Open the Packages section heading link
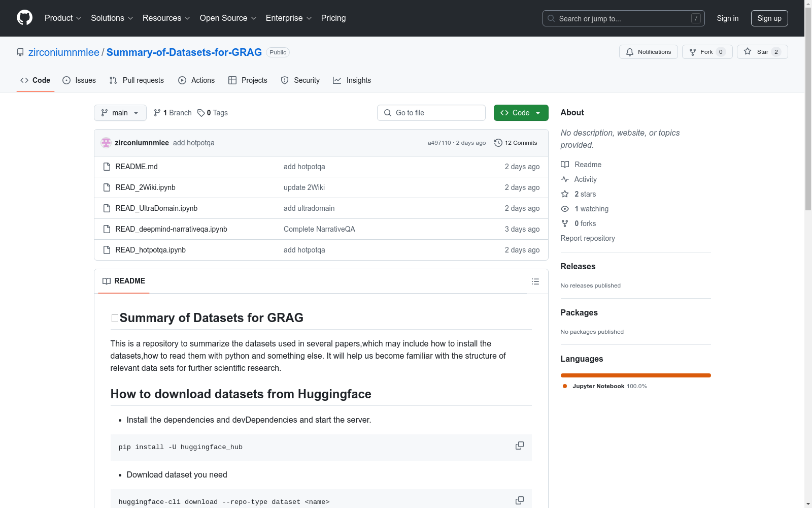 click(579, 313)
